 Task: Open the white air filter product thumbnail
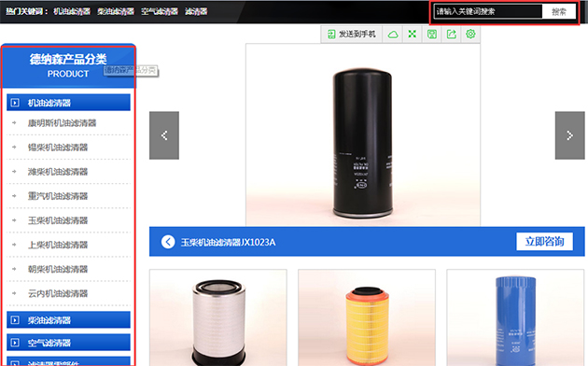[218, 317]
